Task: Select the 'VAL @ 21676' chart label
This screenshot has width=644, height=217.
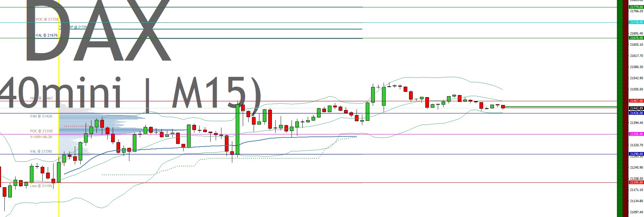Action: click(47, 35)
